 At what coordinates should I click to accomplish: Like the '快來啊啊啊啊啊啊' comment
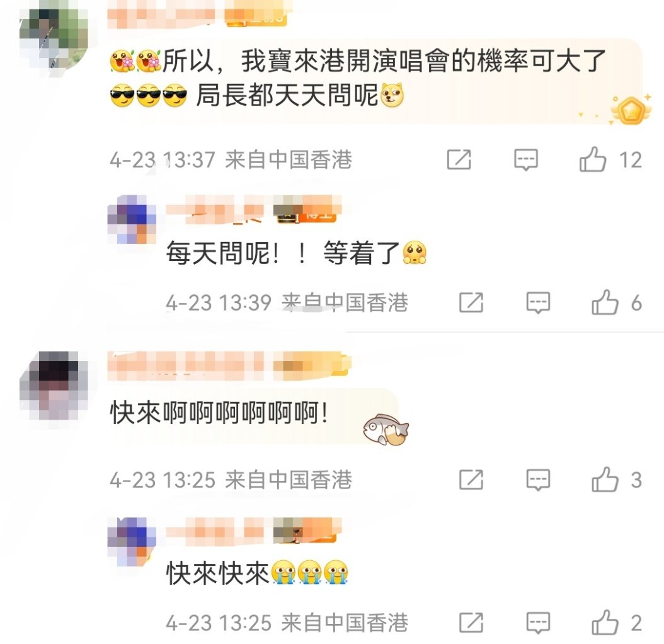click(x=605, y=480)
